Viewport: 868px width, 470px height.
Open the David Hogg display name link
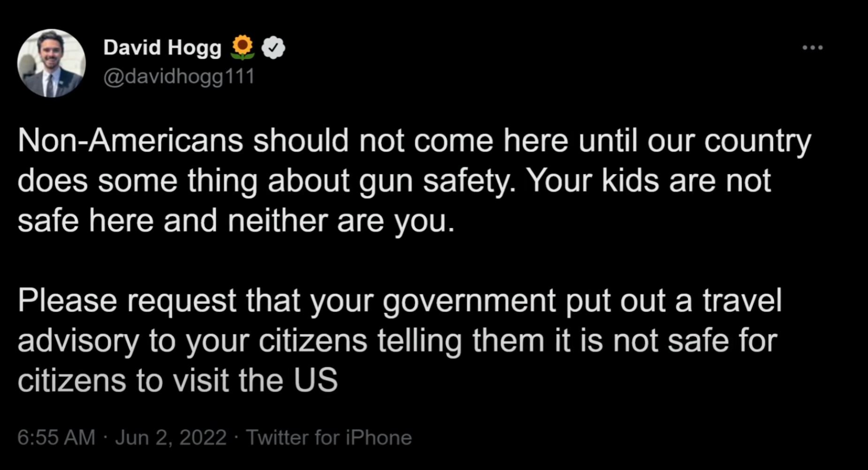click(162, 47)
